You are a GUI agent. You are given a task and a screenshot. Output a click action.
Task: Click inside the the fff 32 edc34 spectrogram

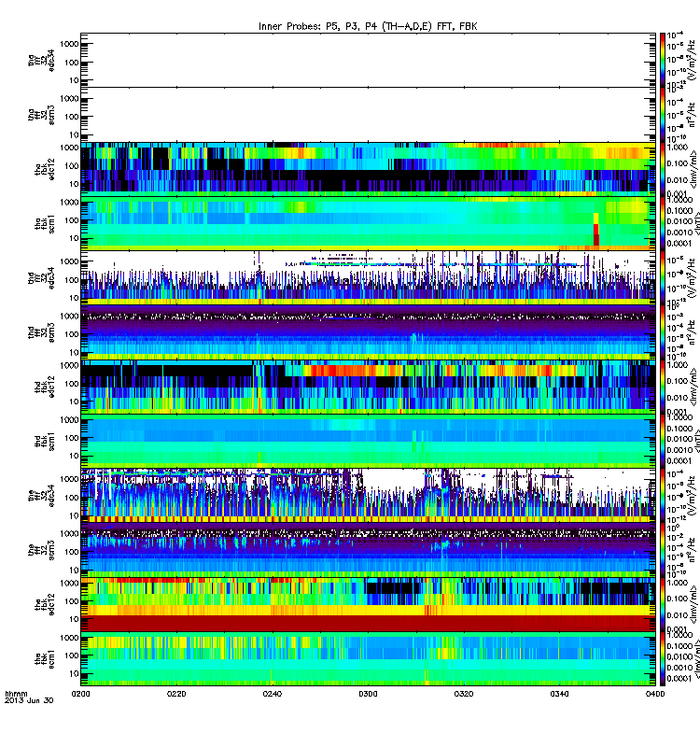[x=368, y=496]
